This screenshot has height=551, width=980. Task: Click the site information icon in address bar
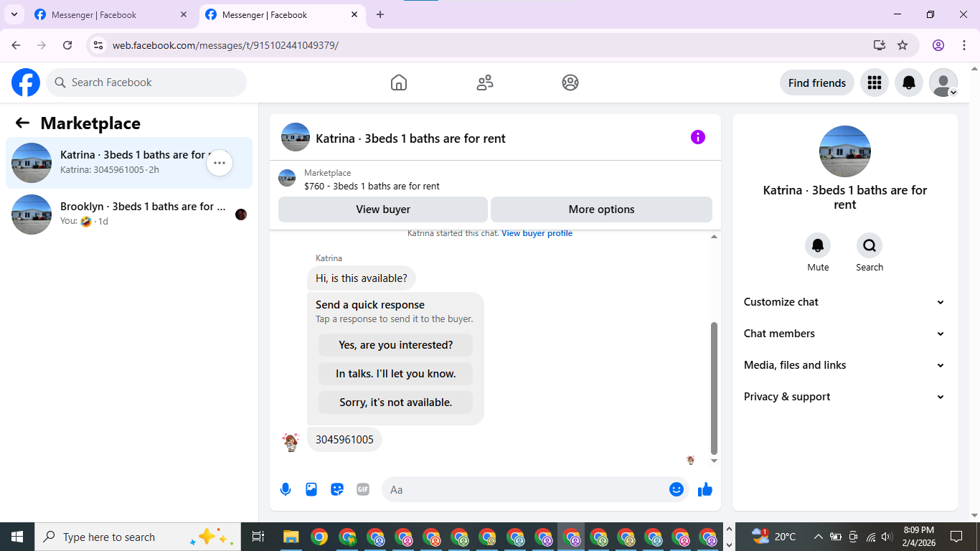[99, 45]
